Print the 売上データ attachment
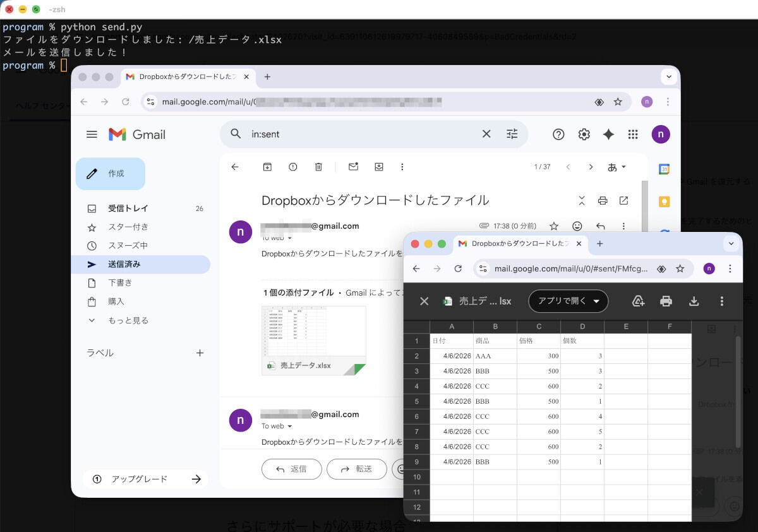 (x=666, y=301)
